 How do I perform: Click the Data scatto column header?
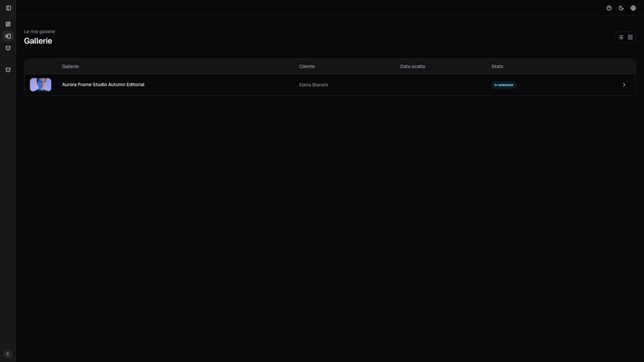click(413, 66)
